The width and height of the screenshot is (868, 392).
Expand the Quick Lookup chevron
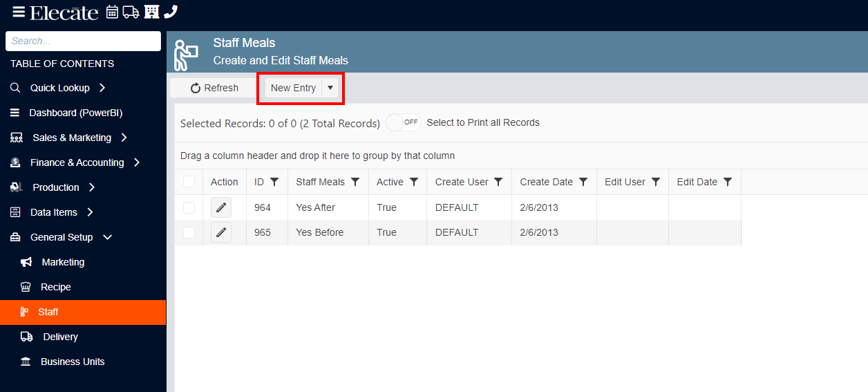102,88
